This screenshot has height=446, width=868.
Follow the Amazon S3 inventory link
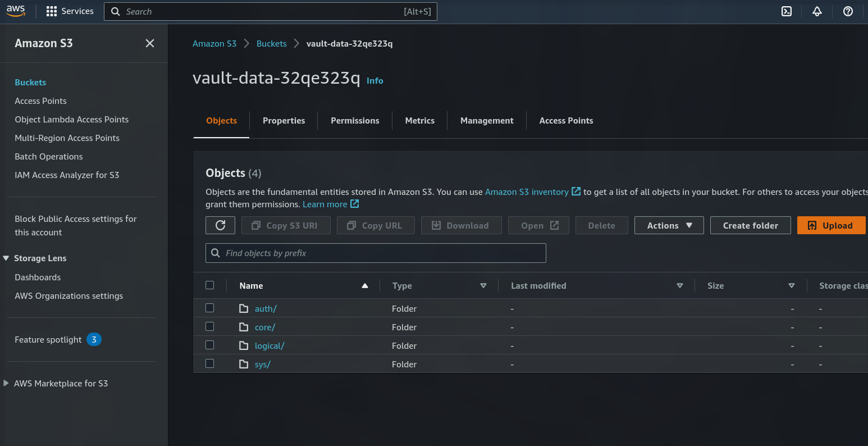(x=527, y=192)
